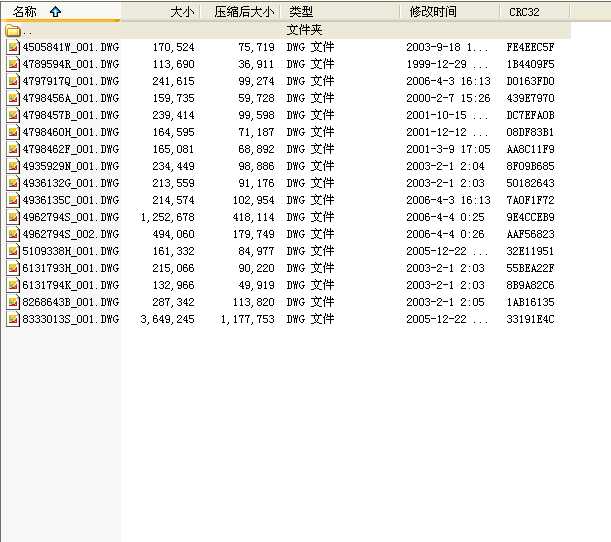
Task: Sort by the 类型 column header
Action: tap(340, 11)
